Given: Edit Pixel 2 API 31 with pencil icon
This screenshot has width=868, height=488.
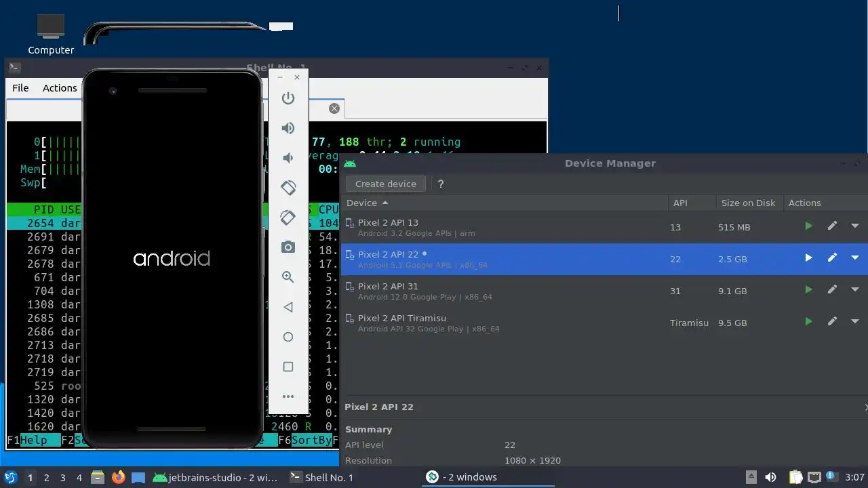Looking at the screenshot, I should click(832, 290).
